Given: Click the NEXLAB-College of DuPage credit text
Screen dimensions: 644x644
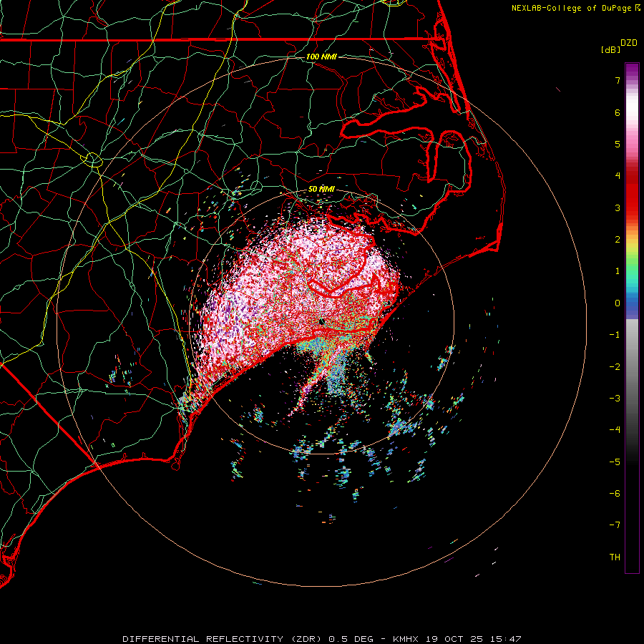Looking at the screenshot, I should [x=571, y=8].
